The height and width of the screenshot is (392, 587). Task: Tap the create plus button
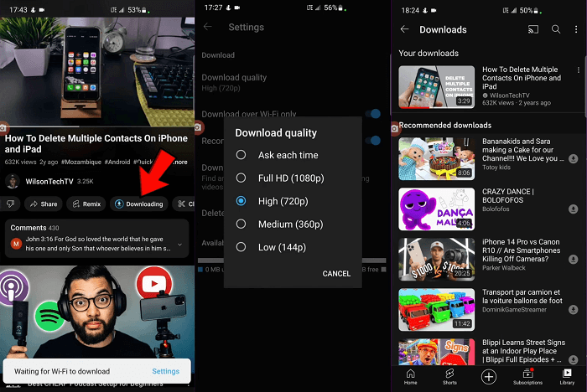[x=489, y=377]
